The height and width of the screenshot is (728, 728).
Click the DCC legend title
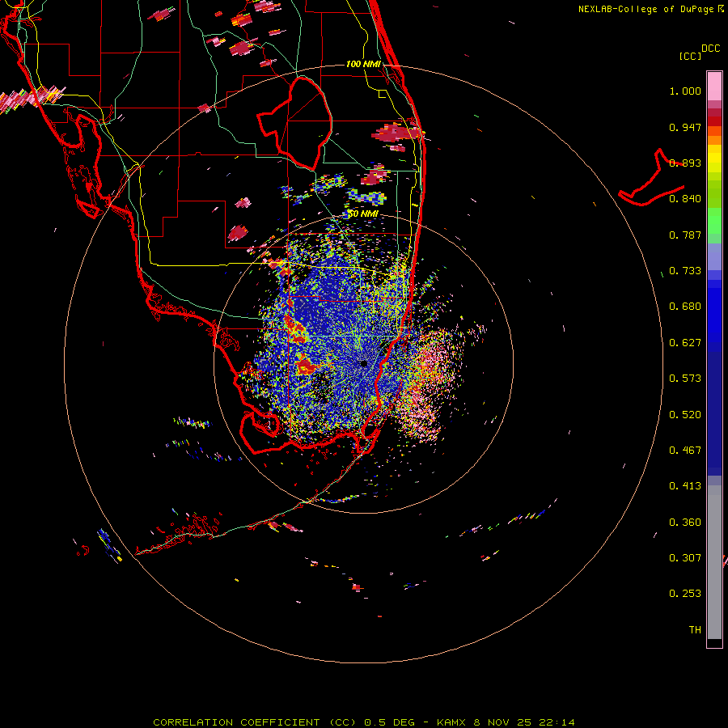click(x=711, y=49)
